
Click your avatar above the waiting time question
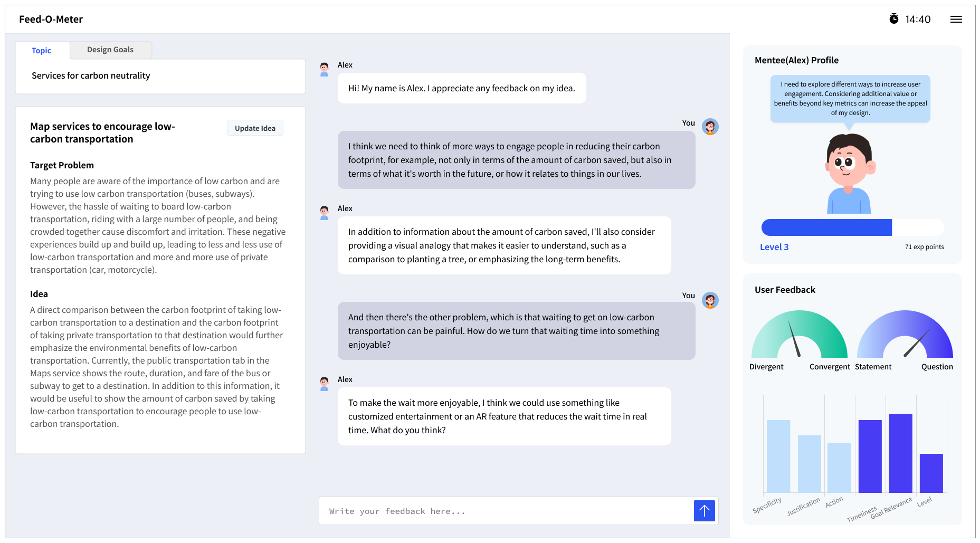(710, 300)
